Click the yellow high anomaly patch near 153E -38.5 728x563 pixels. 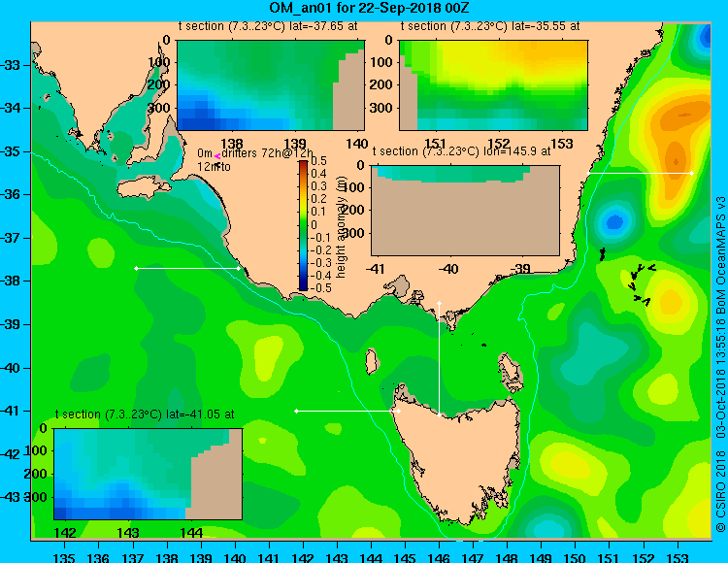(671, 302)
